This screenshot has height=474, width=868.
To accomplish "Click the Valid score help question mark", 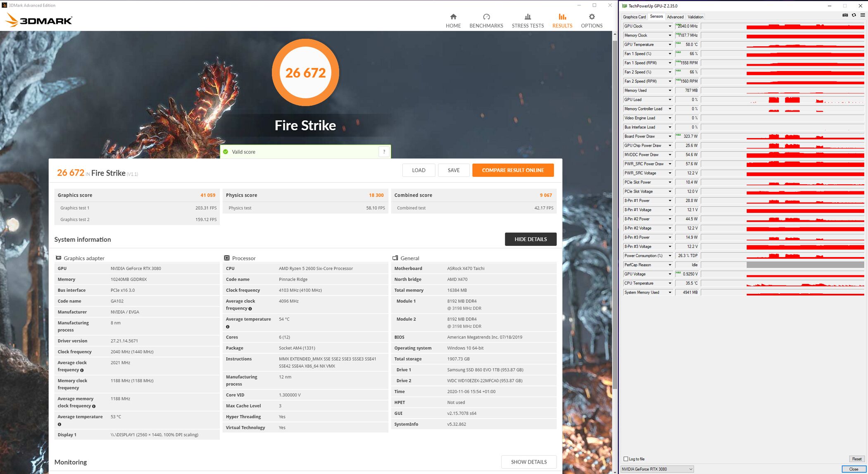I will pyautogui.click(x=384, y=152).
